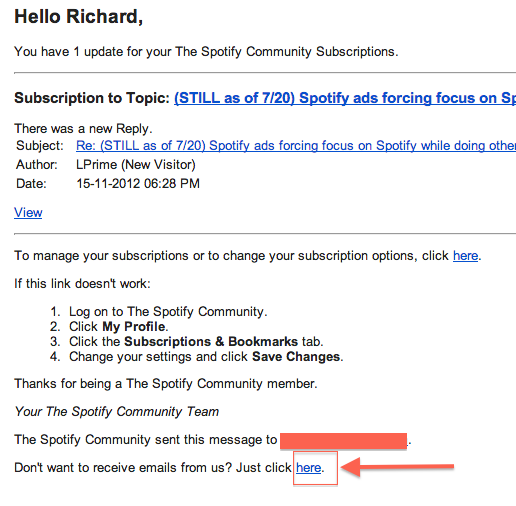This screenshot has height=506, width=516.
Task: Click the 'Log on to The Spotify Community' step
Action: pos(168,312)
